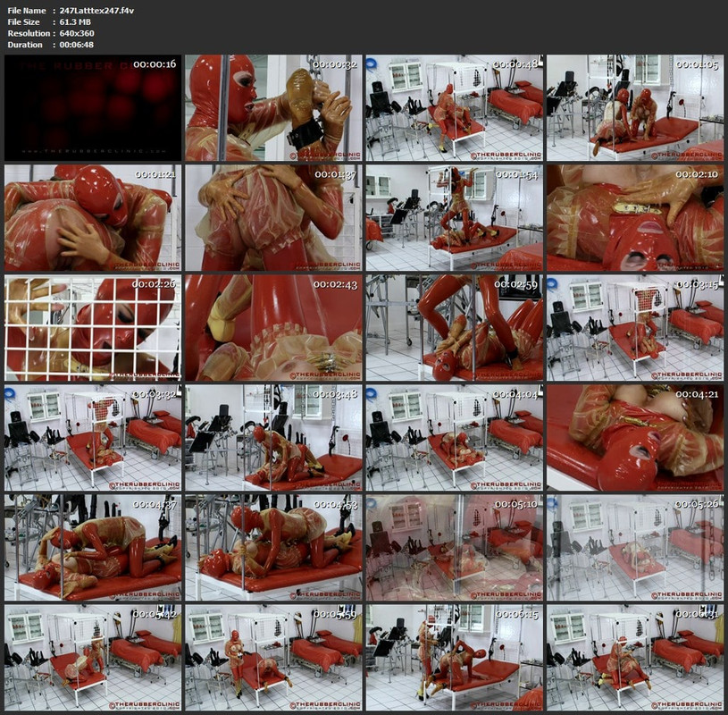Open the thumbnail stamped 00:05:26

635,548
